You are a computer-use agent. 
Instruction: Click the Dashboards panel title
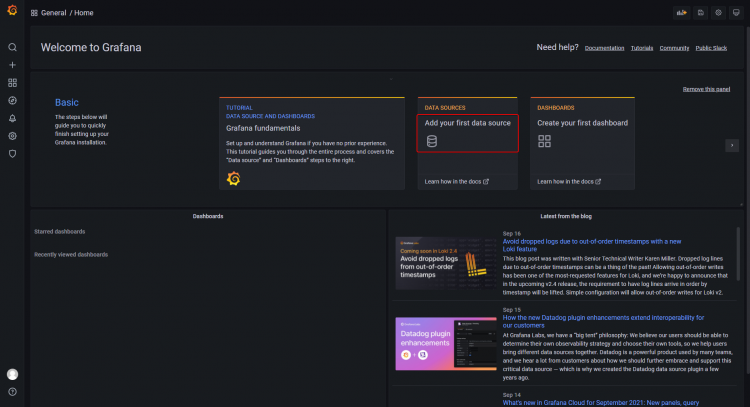click(x=208, y=216)
